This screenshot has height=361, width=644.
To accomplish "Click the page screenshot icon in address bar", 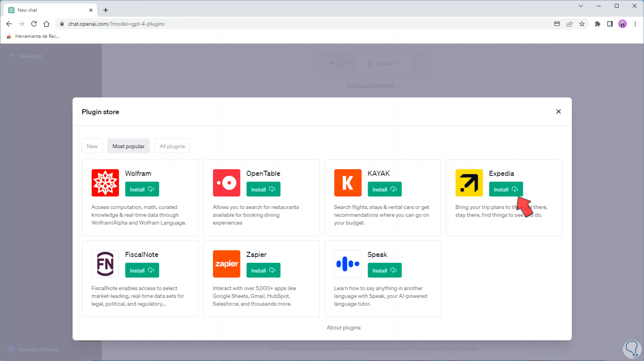I will click(x=557, y=24).
